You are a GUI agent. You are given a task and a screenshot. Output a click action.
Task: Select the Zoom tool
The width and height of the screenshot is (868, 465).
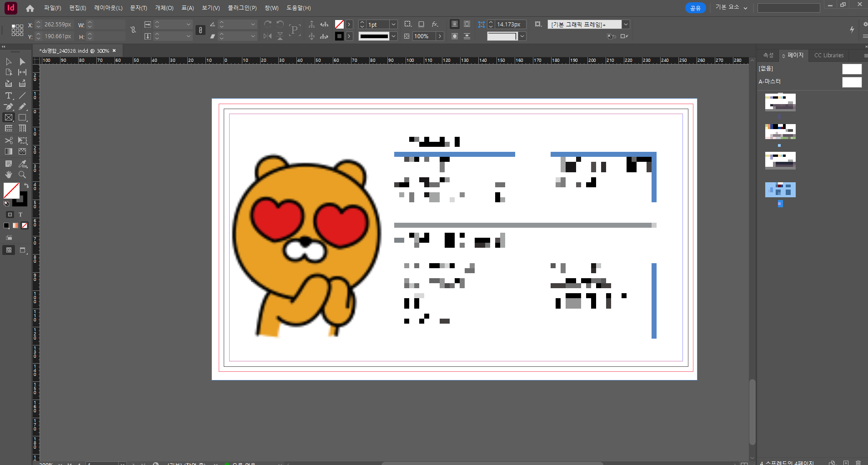22,175
